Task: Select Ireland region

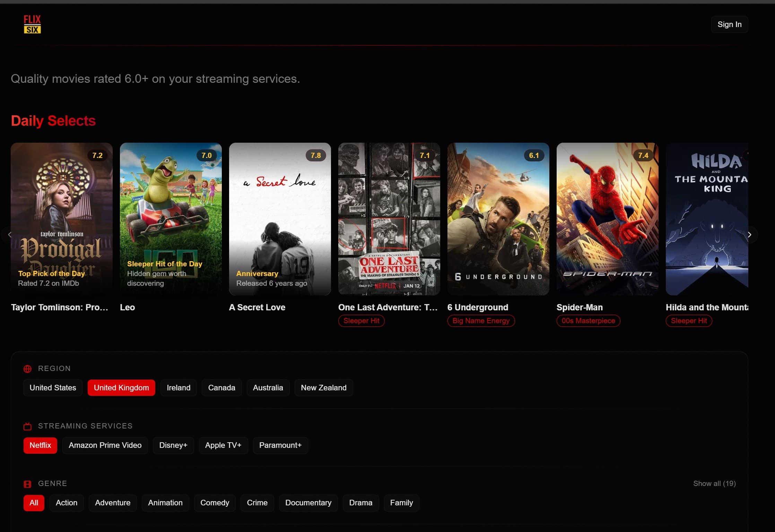Action: 178,388
